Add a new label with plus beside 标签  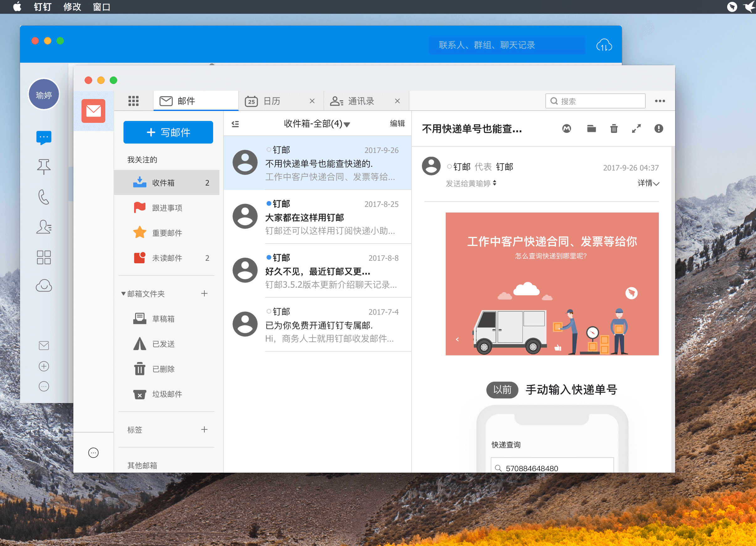tap(204, 429)
